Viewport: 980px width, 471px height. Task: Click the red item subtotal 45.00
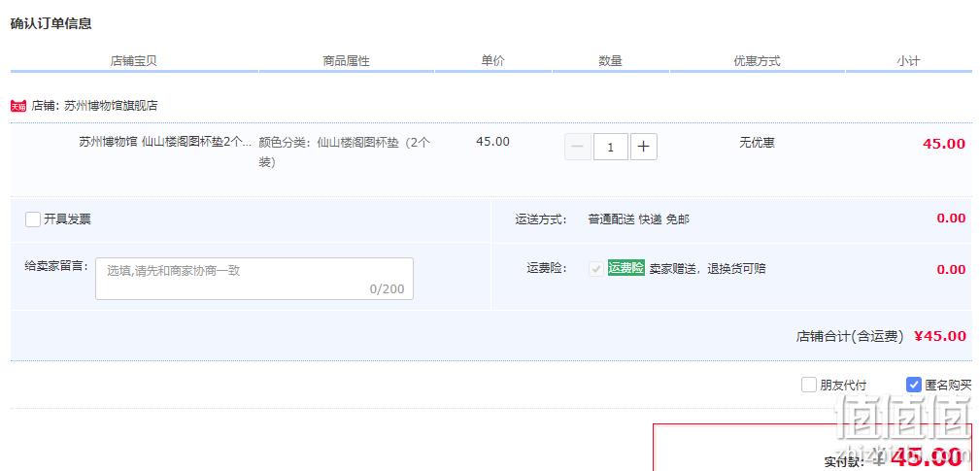tap(944, 144)
